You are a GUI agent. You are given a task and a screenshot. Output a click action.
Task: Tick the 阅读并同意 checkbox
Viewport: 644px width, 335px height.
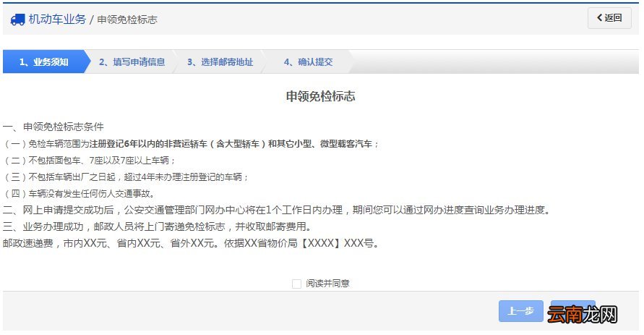(296, 284)
